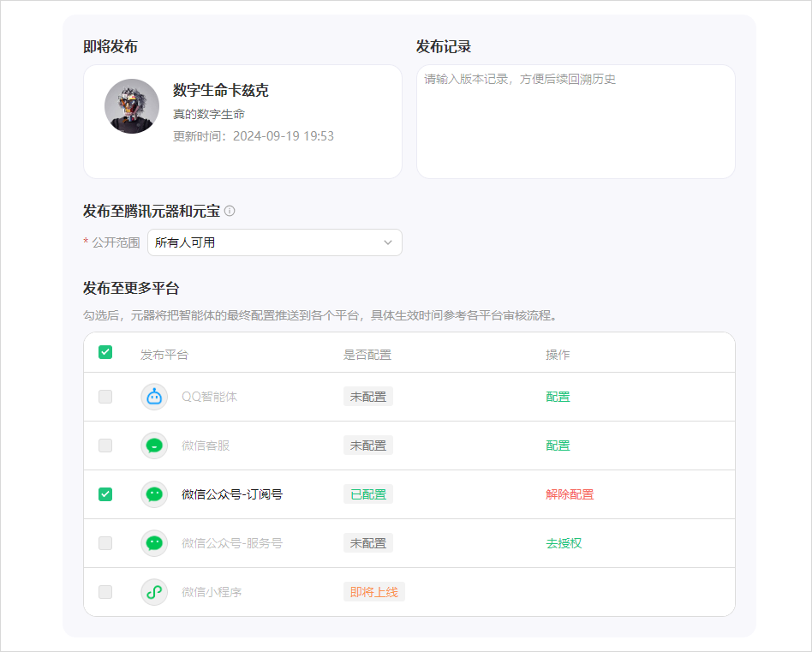
Task: Click the 操作 column header
Action: (558, 355)
